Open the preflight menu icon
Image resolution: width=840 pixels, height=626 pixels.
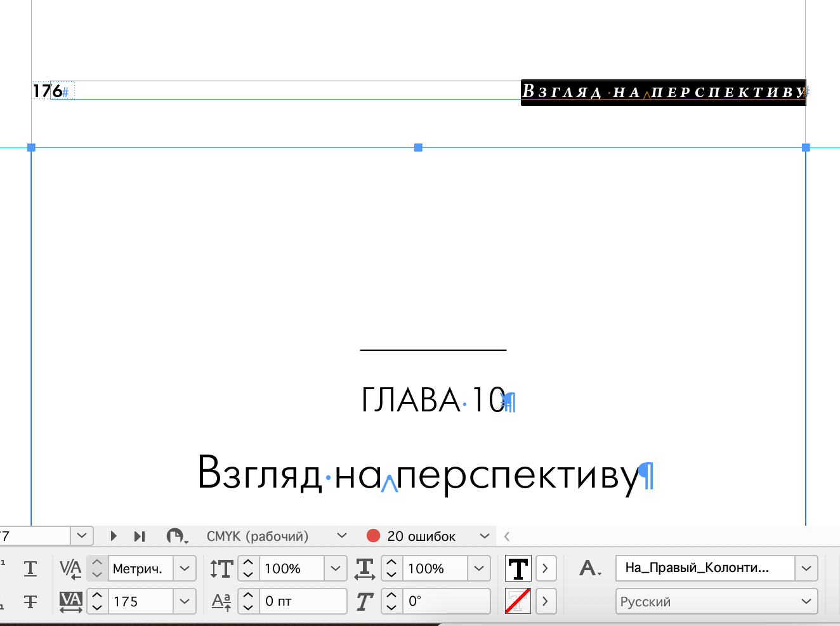(177, 536)
